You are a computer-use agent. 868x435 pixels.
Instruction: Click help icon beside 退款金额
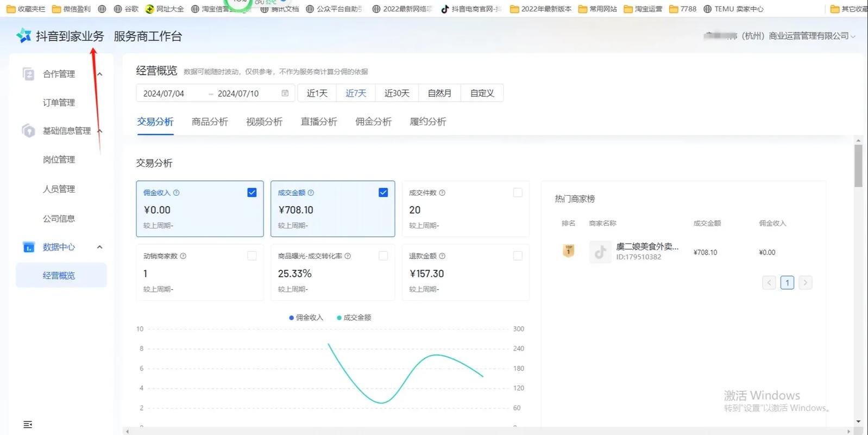coord(442,256)
